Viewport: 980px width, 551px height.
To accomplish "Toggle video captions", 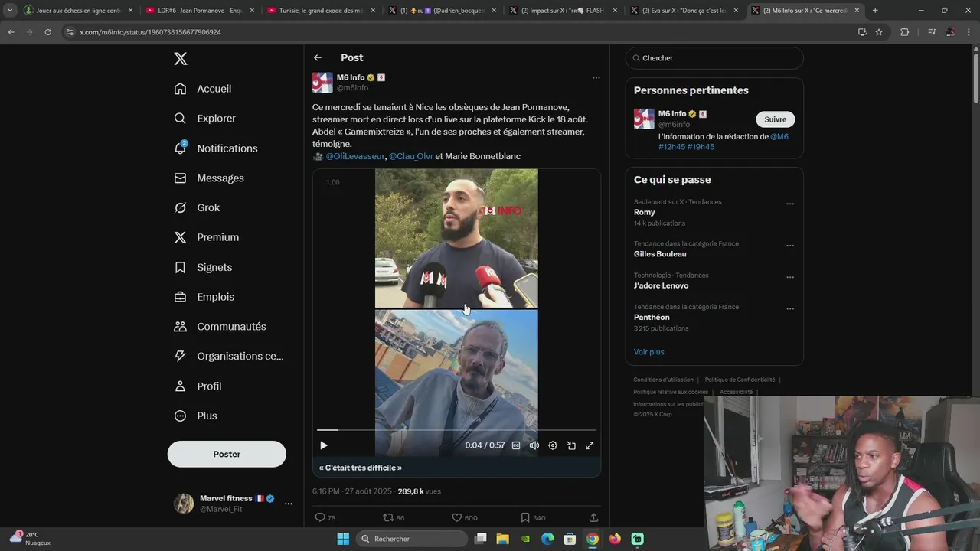I will [516, 445].
